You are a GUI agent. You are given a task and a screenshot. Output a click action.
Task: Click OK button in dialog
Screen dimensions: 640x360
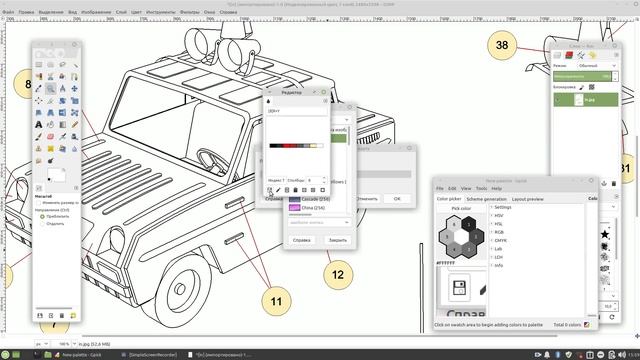[397, 199]
